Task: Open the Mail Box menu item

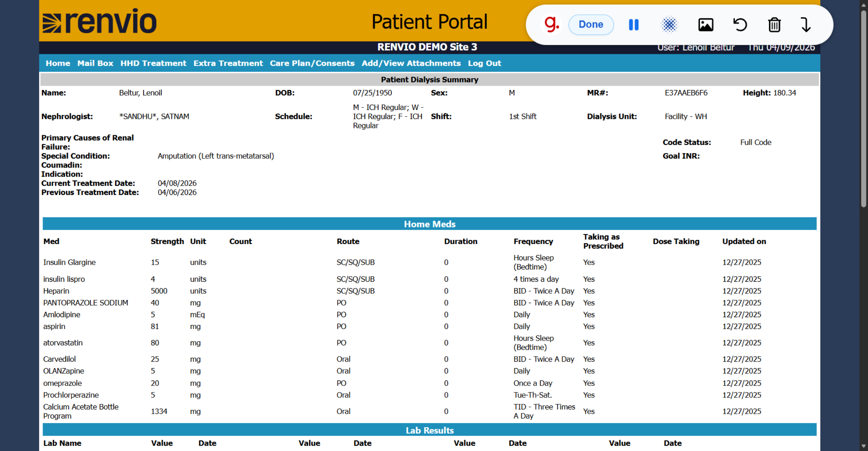Action: 95,63
